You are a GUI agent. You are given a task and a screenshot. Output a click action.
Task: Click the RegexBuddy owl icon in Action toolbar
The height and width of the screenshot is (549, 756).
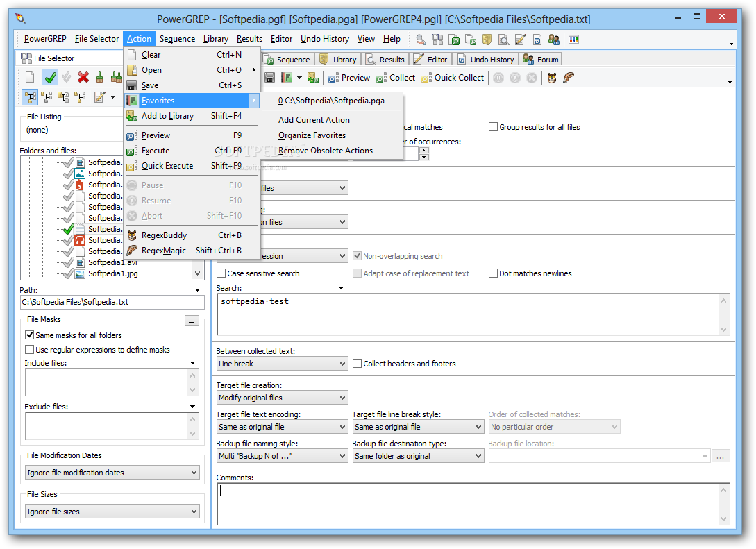pos(552,78)
